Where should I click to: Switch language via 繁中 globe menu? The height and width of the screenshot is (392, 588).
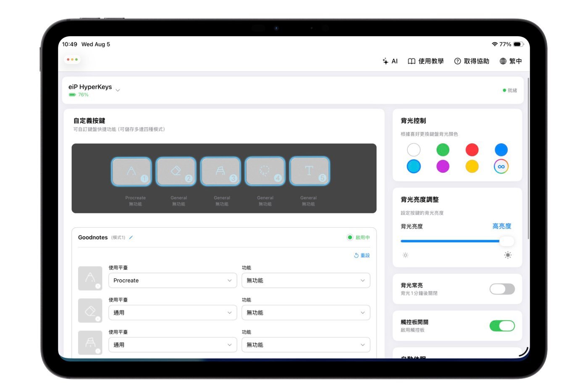click(x=510, y=61)
